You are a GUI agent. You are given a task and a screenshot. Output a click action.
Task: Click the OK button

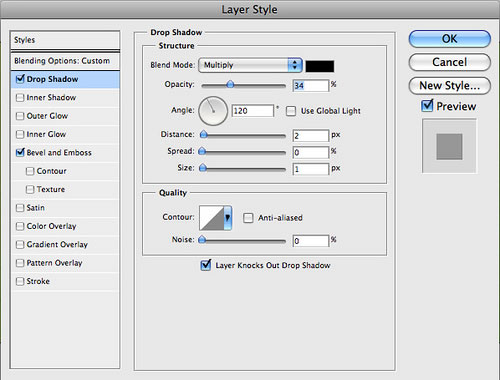(x=450, y=39)
